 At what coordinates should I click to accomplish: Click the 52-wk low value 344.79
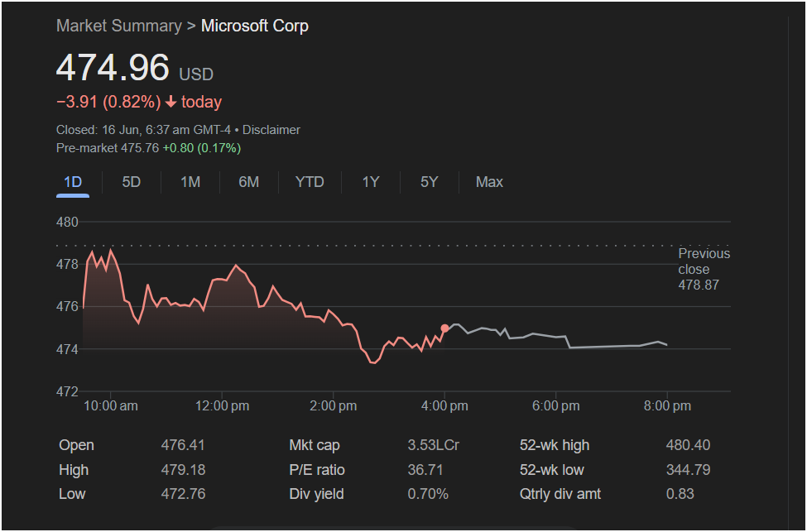click(x=688, y=470)
